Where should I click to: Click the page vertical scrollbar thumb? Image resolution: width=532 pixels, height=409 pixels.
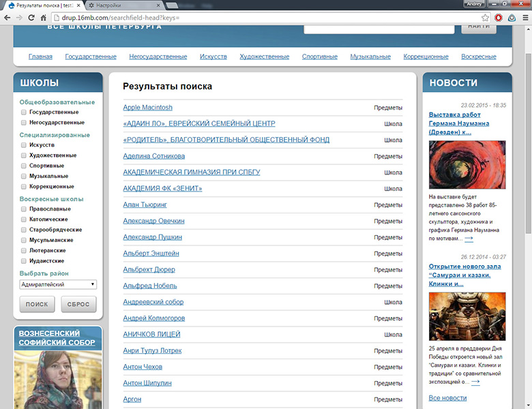click(529, 143)
